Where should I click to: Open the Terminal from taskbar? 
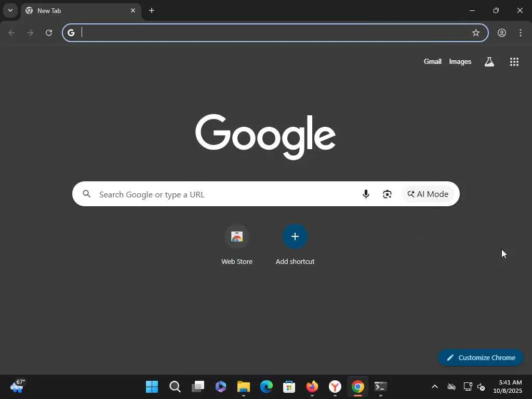point(381,387)
